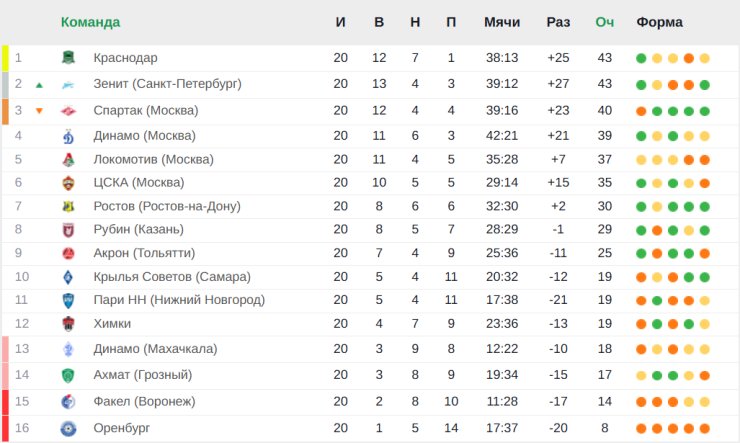Click the Dinamo Moscow emblem
Image resolution: width=740 pixels, height=443 pixels.
69,136
